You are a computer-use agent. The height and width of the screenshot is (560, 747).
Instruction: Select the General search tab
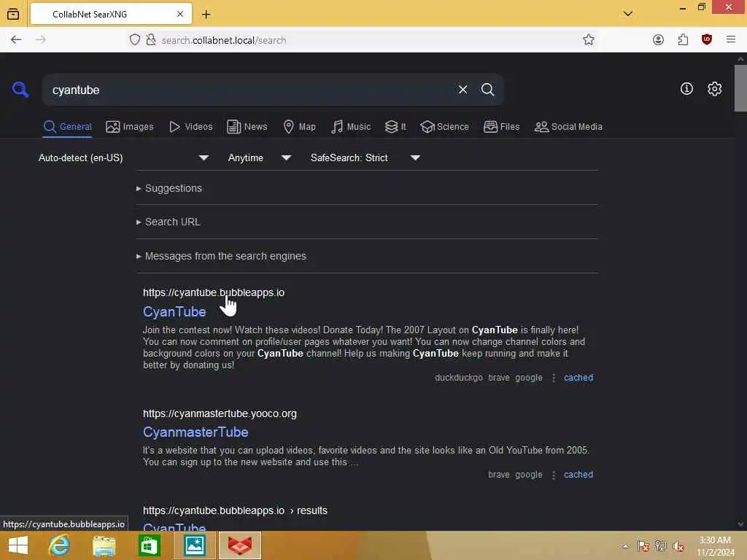tap(67, 127)
